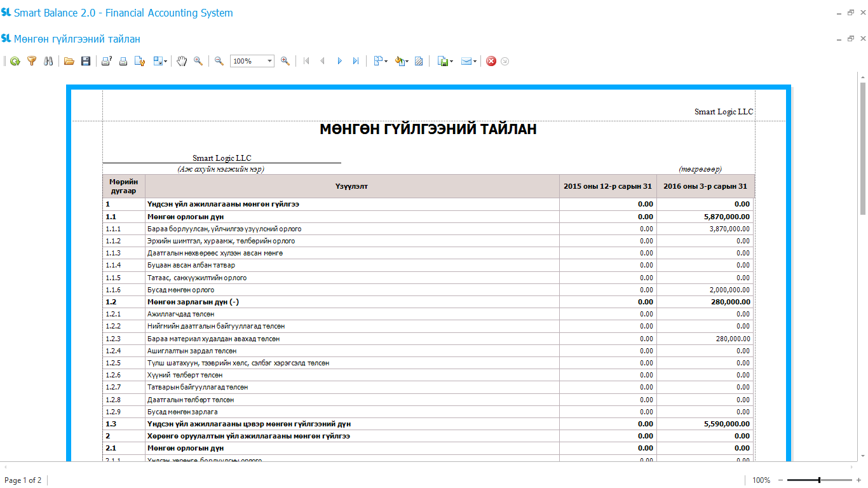
Task: Click the 'Smart Logic LLC' page header text at right
Action: click(724, 112)
